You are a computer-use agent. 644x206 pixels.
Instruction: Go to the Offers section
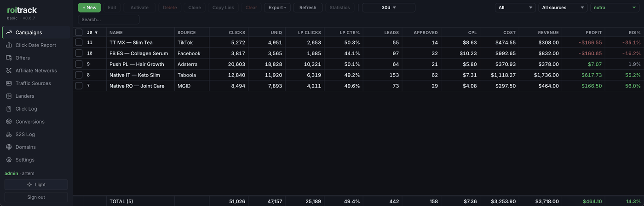click(x=36, y=58)
